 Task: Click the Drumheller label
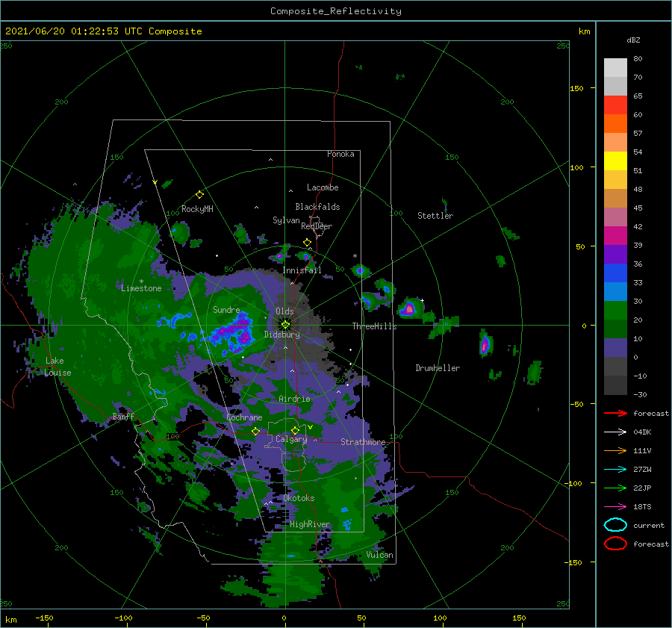click(x=438, y=368)
